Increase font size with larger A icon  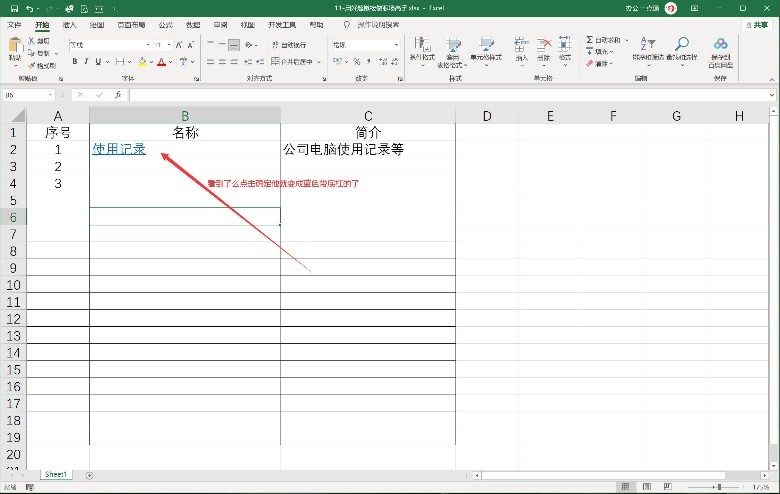[179, 45]
